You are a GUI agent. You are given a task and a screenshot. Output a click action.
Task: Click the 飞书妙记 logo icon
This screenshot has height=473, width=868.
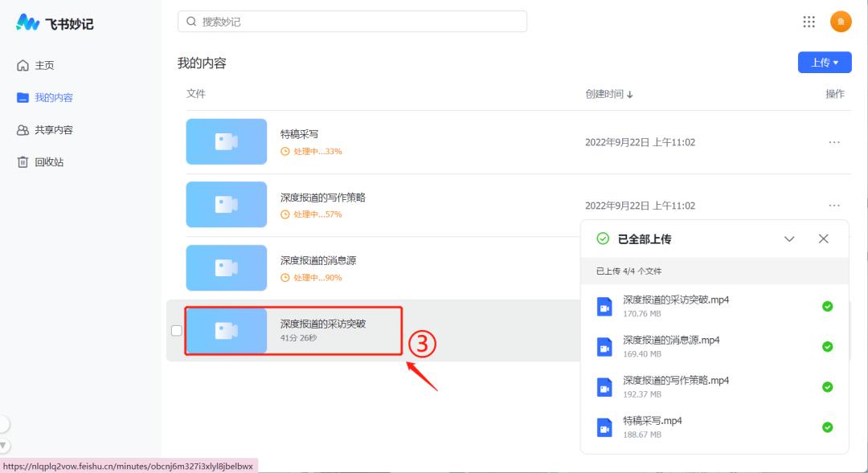click(28, 22)
